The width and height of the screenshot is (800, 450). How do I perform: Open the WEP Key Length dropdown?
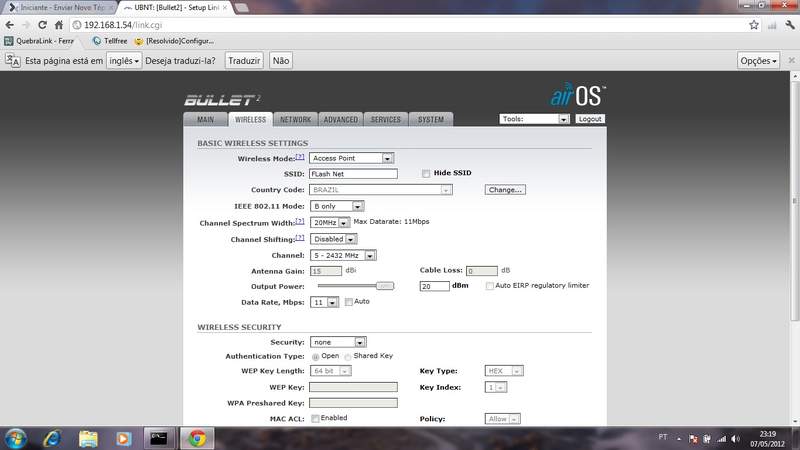(x=331, y=371)
